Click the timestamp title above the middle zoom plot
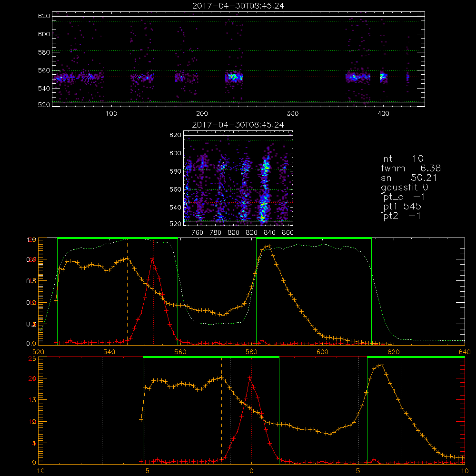The height and width of the screenshot is (476, 476). (238, 125)
